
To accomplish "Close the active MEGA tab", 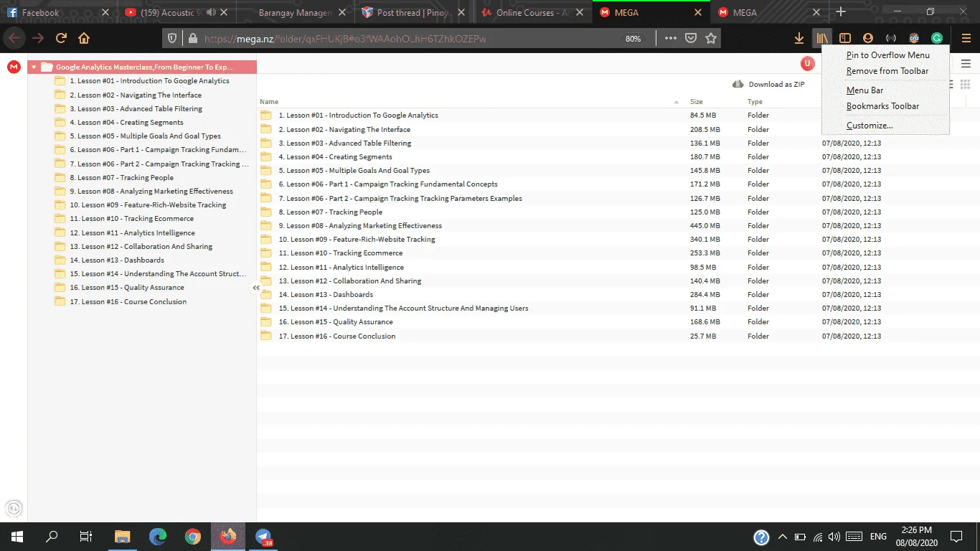I will coord(698,12).
